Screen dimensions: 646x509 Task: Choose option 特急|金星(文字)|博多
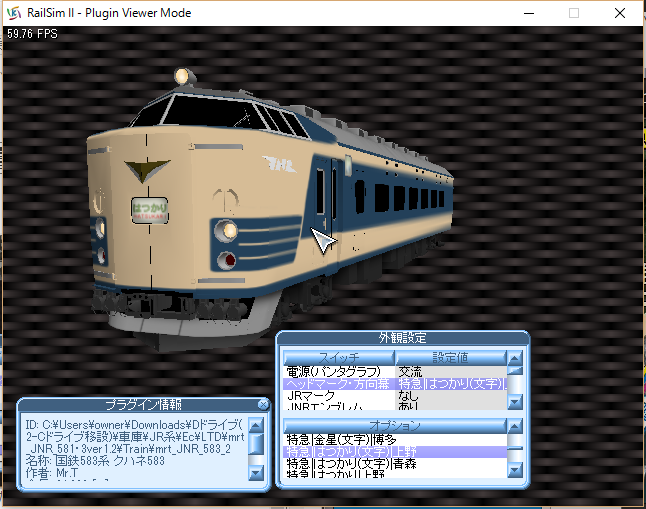point(395,440)
